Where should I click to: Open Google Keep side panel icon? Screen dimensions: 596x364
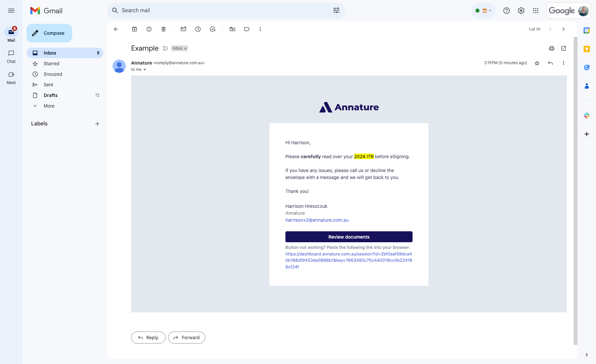tap(587, 49)
